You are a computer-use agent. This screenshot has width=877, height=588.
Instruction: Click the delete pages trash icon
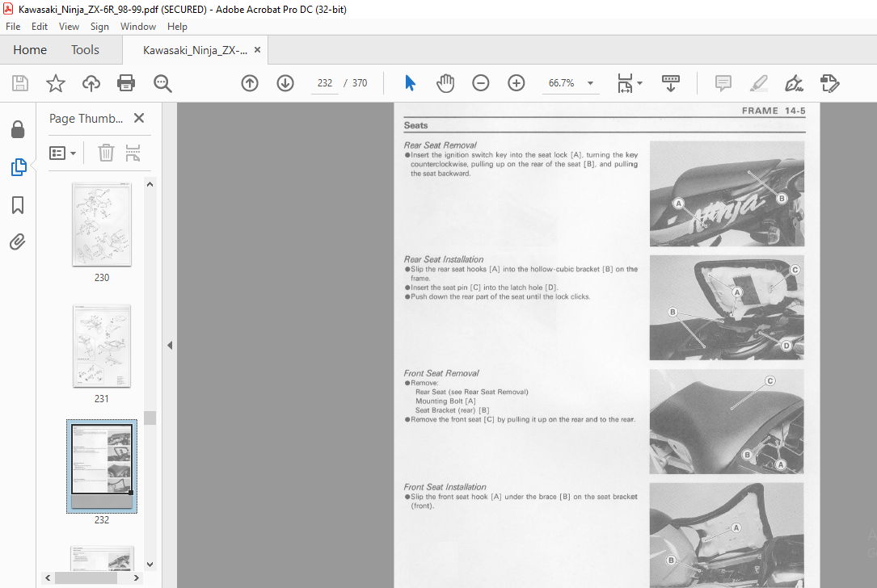(x=106, y=153)
